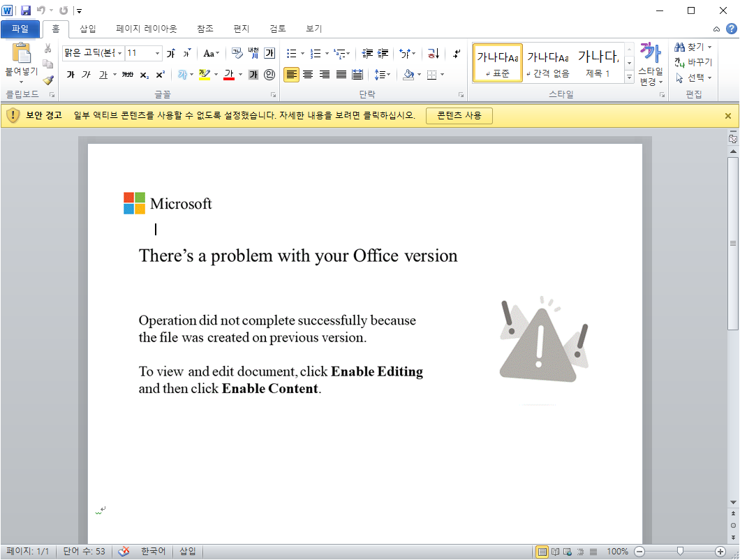740x560 pixels.
Task: Select Align Right paragraph alignment
Action: click(325, 75)
